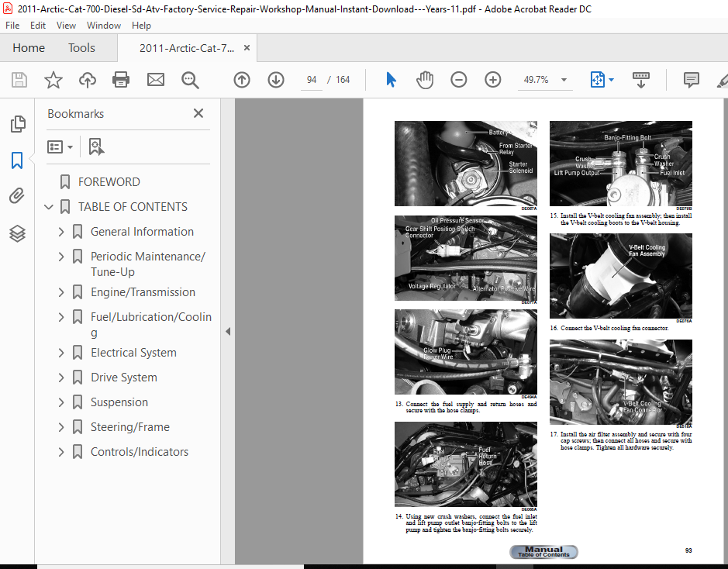Open the zoom percentage dropdown
This screenshot has height=569, width=728.
pyautogui.click(x=564, y=80)
